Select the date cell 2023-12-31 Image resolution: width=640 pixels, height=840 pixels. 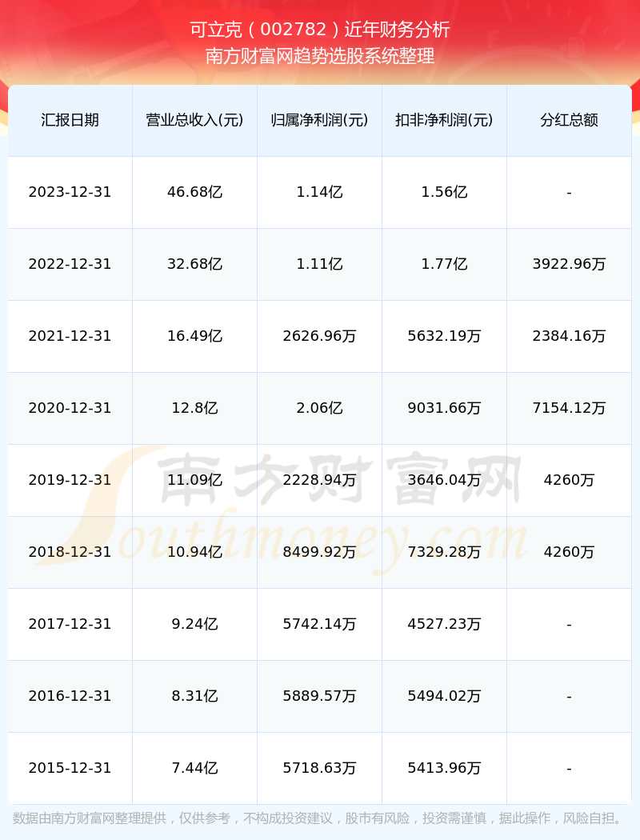point(70,192)
